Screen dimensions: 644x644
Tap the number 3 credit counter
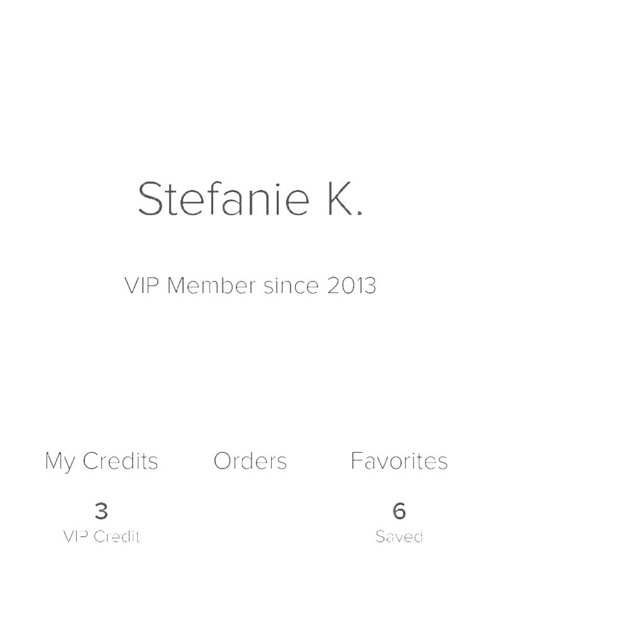tap(101, 512)
